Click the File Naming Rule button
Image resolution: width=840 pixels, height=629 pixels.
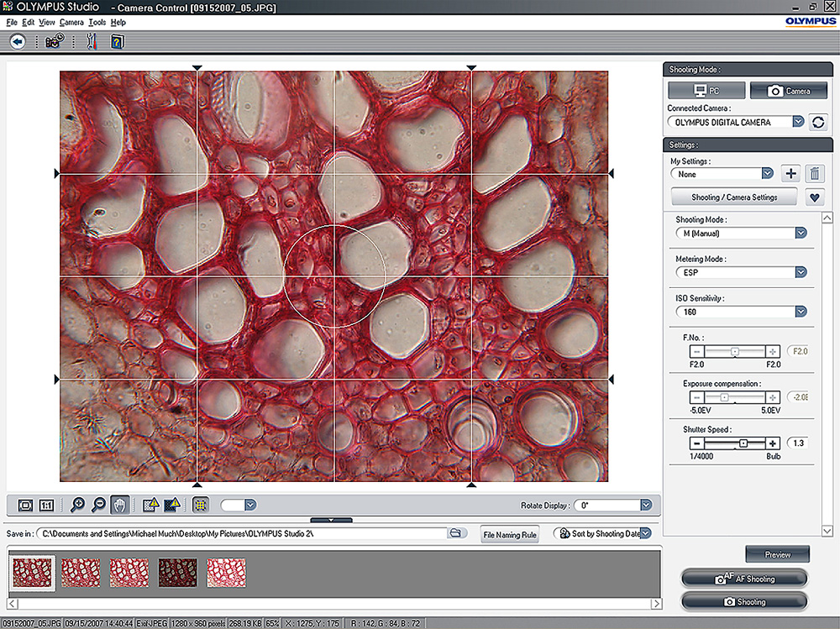point(510,534)
